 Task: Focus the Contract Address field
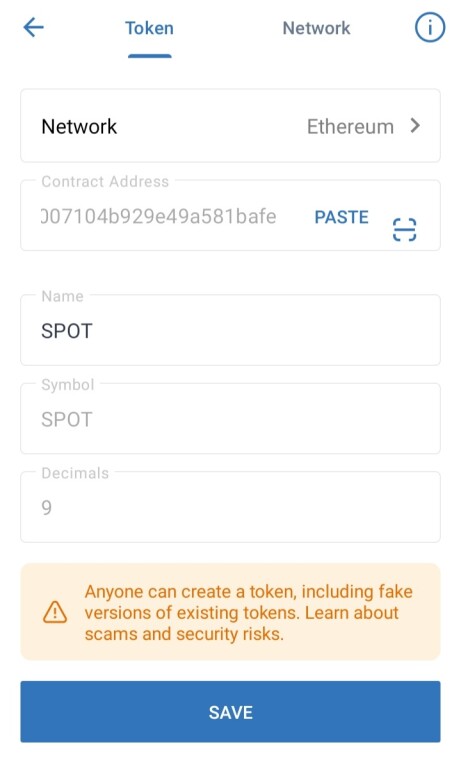(230, 216)
